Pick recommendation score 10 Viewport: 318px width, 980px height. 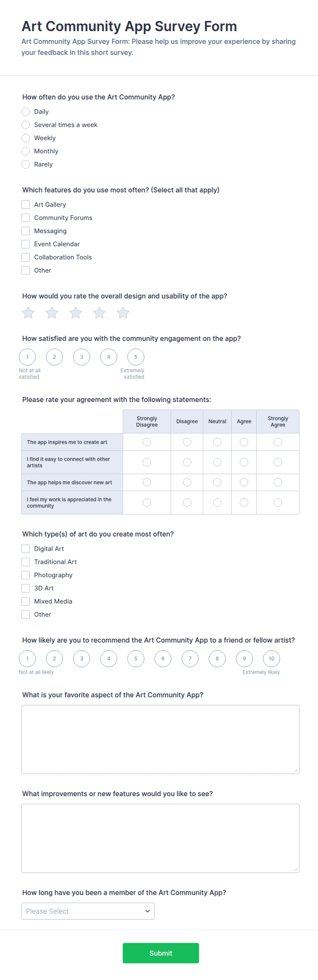point(271,659)
